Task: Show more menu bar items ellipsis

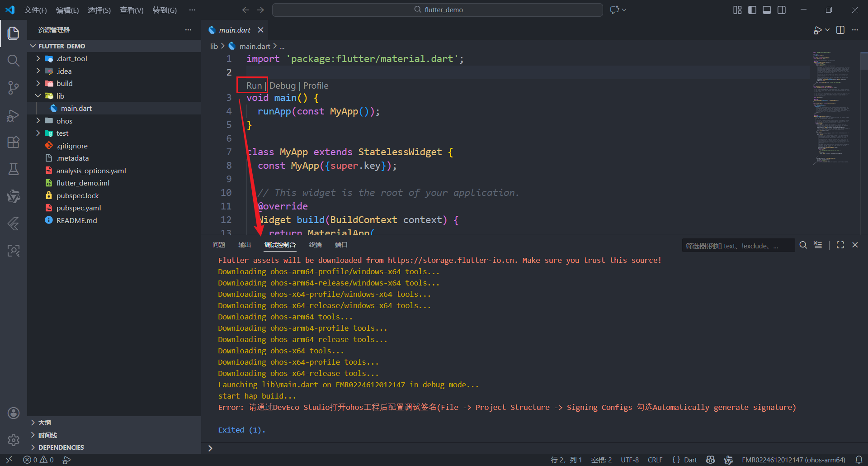Action: (192, 10)
